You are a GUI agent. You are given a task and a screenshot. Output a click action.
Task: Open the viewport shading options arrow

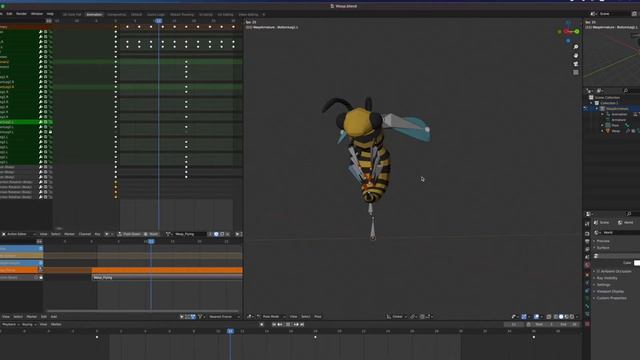[577, 317]
